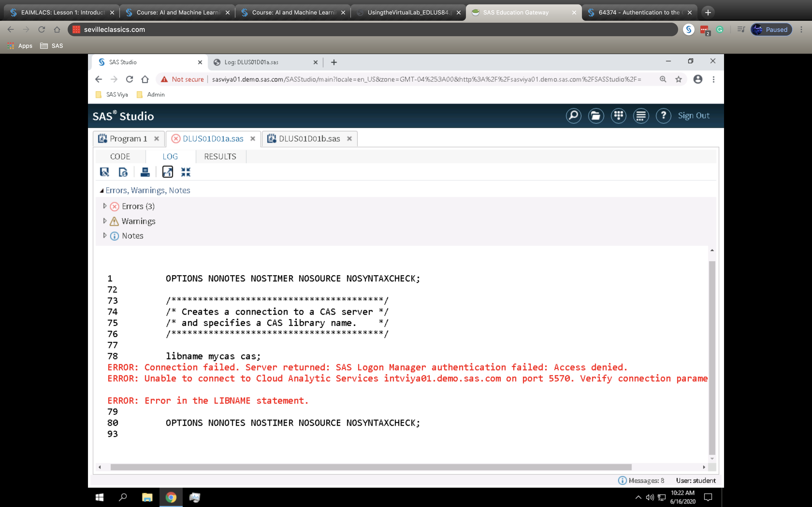Click the save log as file icon
812x507 pixels.
[104, 172]
